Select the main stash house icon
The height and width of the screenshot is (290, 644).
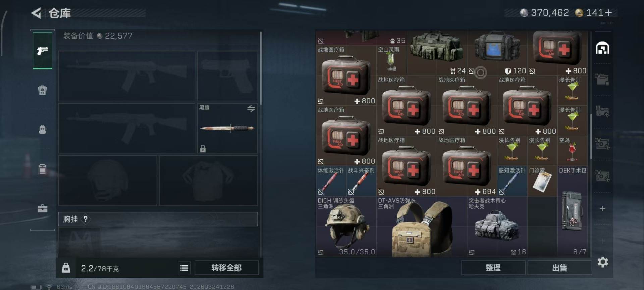[602, 48]
